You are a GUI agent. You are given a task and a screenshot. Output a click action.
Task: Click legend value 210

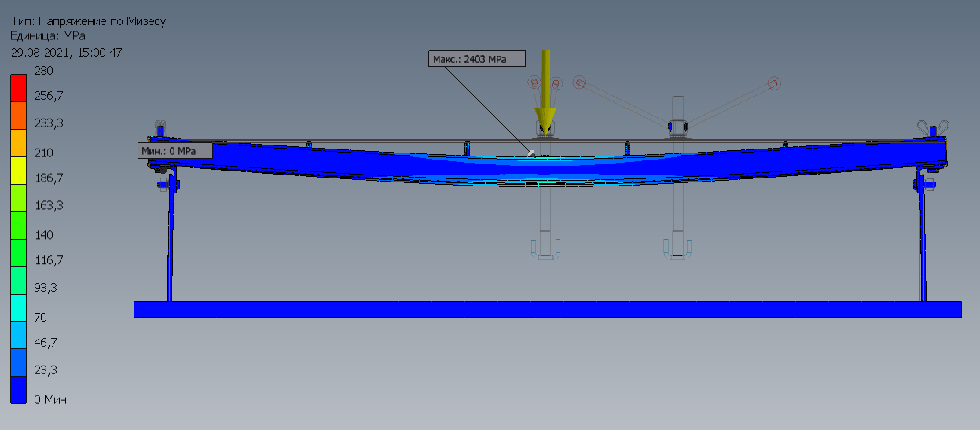(x=43, y=153)
